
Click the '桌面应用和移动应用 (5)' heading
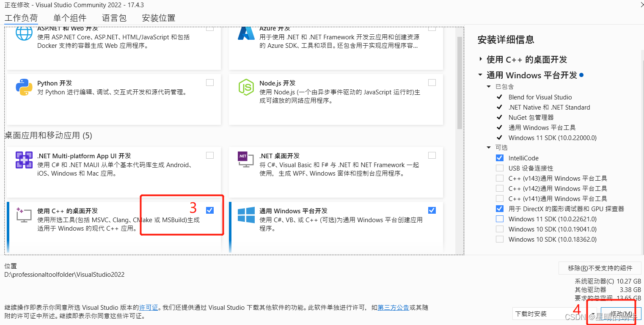pos(48,135)
